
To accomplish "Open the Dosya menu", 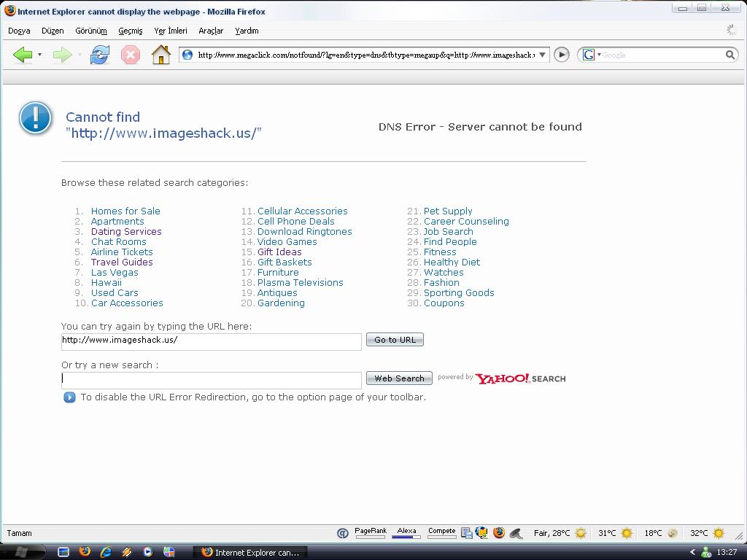I will pyautogui.click(x=19, y=31).
